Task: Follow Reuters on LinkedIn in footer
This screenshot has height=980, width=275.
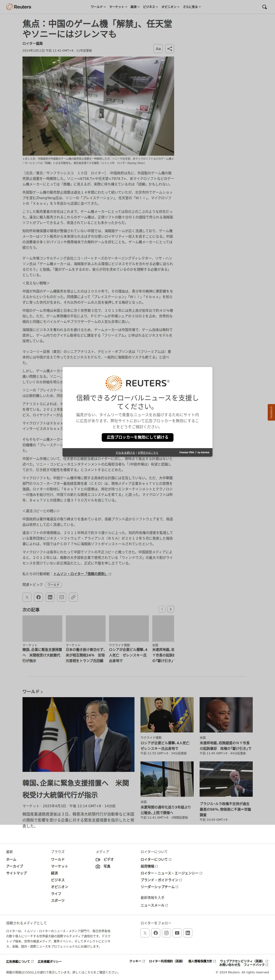Action: tap(188, 933)
